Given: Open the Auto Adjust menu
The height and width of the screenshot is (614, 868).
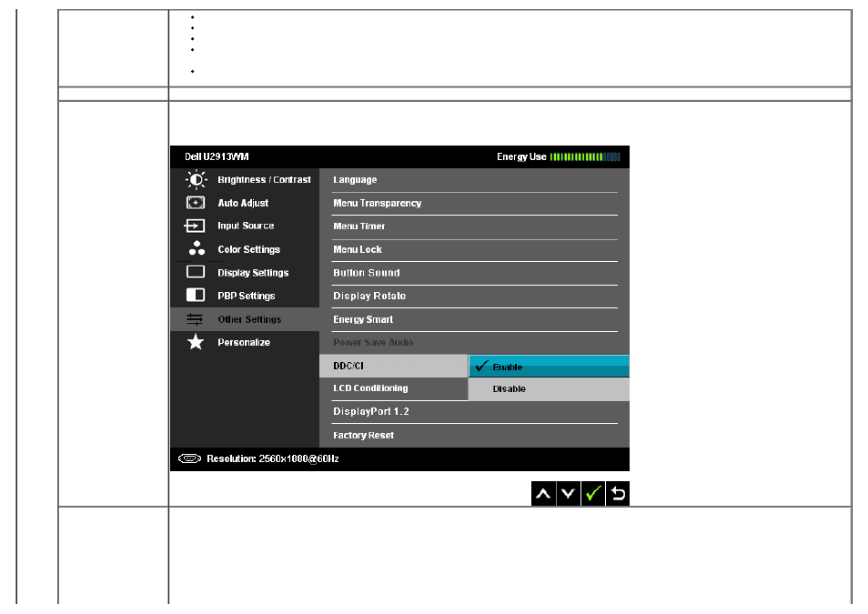Looking at the screenshot, I should coord(246,203).
